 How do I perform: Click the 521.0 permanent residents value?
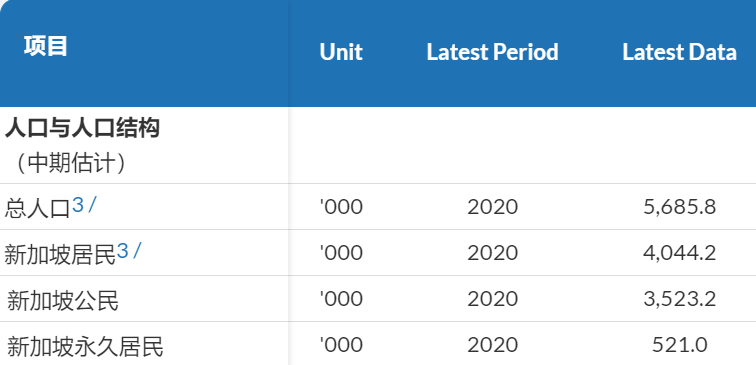[679, 345]
